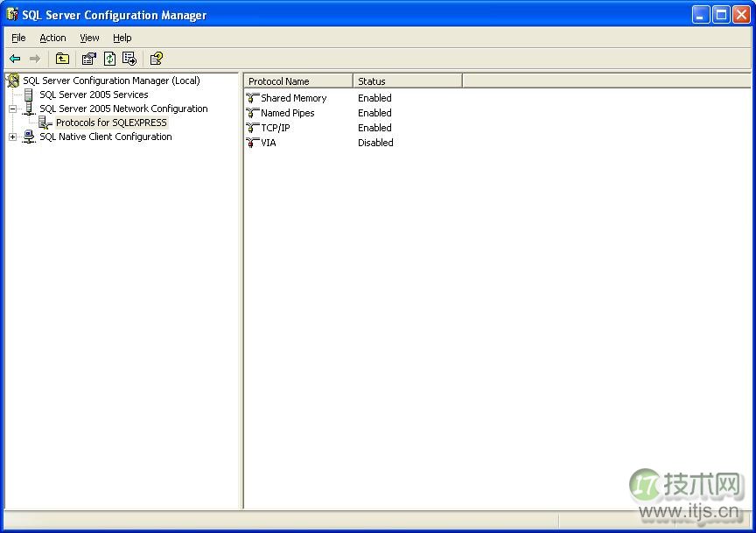Click the Help toolbar icon
The image size is (756, 533).
[x=157, y=59]
